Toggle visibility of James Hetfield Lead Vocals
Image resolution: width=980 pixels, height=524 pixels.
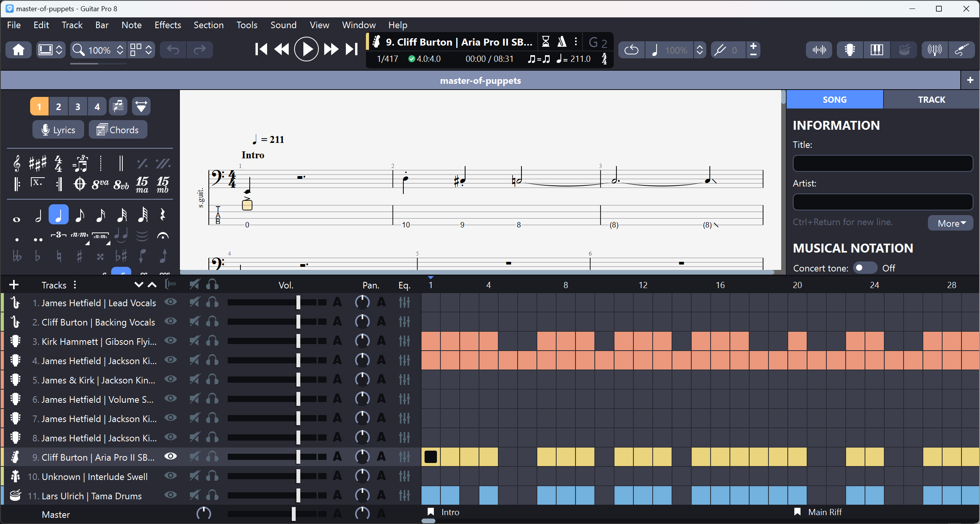pyautogui.click(x=170, y=302)
